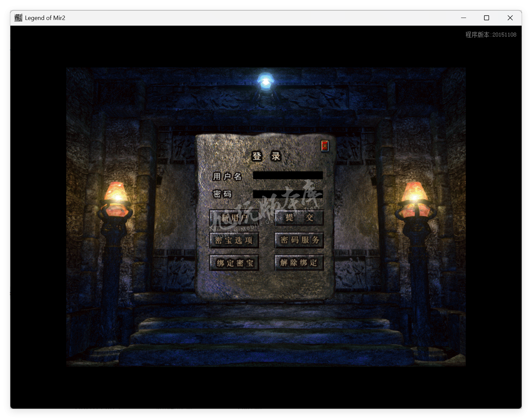Click the 密码 password input field

(288, 194)
